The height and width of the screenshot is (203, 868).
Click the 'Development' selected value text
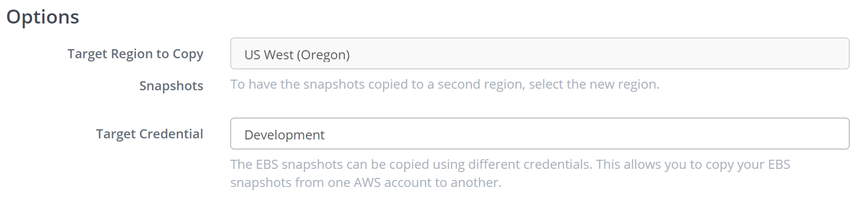[284, 135]
